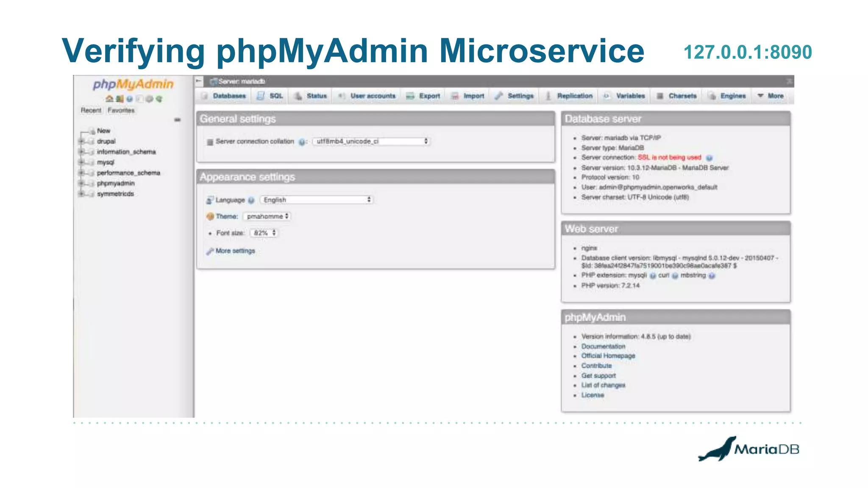Open navigation panel settings gear icon
The height and width of the screenshot is (488, 868).
pos(150,99)
